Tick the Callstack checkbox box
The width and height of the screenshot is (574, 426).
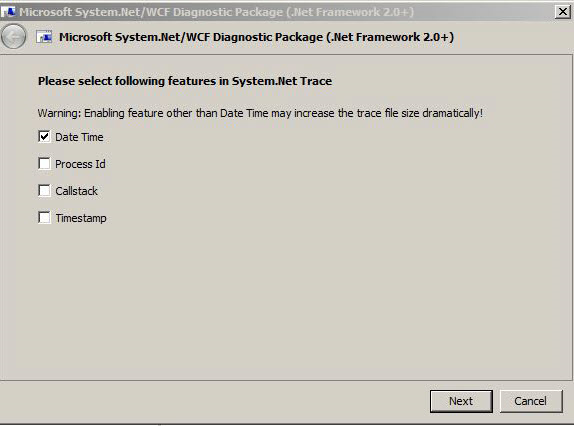[44, 191]
